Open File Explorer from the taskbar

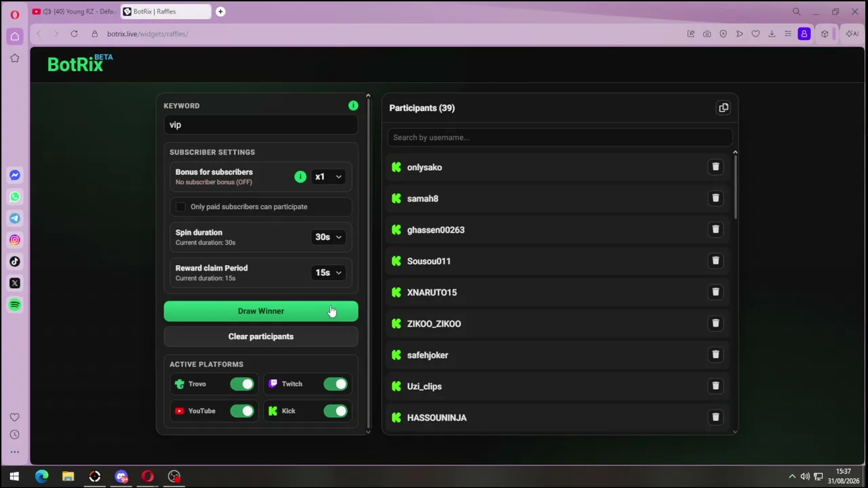tap(68, 476)
